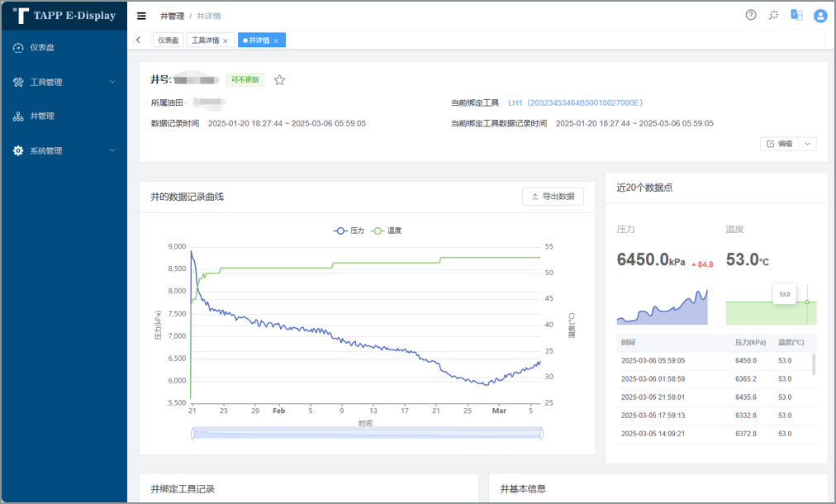Select row 2025-03-05 14:09:21
This screenshot has width=836, height=504.
(716, 434)
